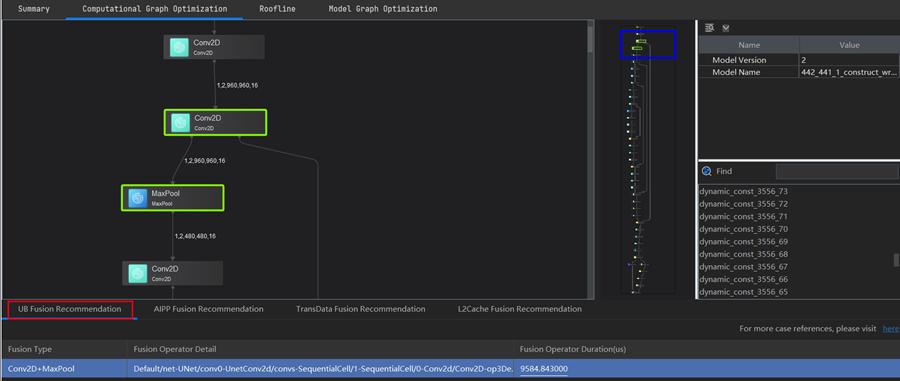Click the Name column header
900x381 pixels.
[x=749, y=45]
